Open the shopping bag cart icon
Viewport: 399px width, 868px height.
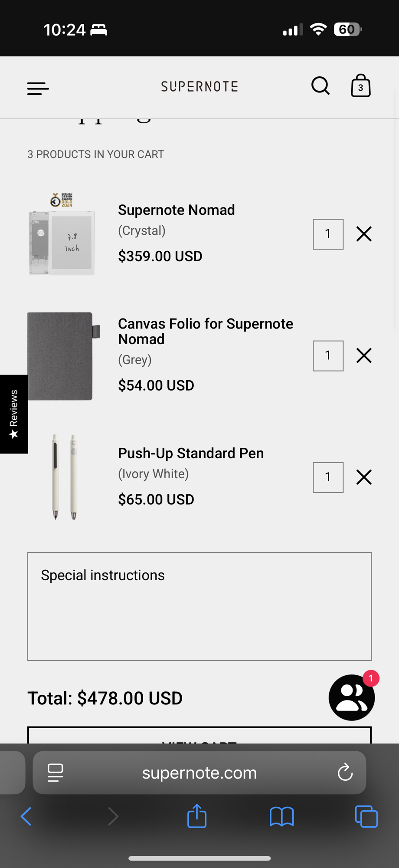pos(360,85)
